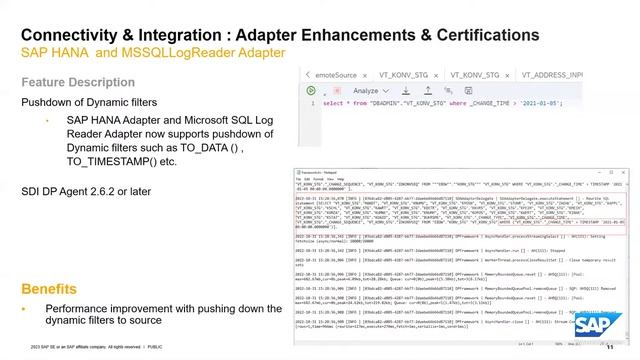Screen dimensions: 640x360
Task: Click the red stop execution icon
Action: 337,91
